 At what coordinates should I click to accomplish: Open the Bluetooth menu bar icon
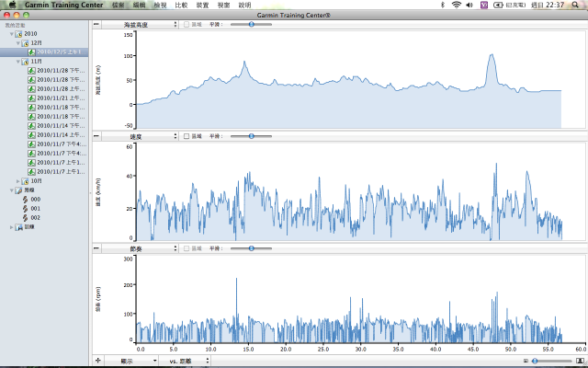tap(443, 5)
